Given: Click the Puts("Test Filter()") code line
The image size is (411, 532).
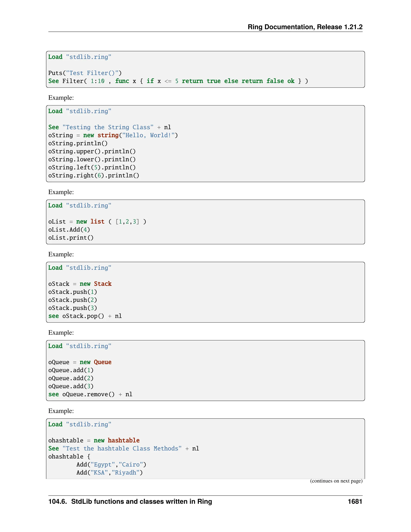Looking at the screenshot, I should pyautogui.click(x=85, y=73).
